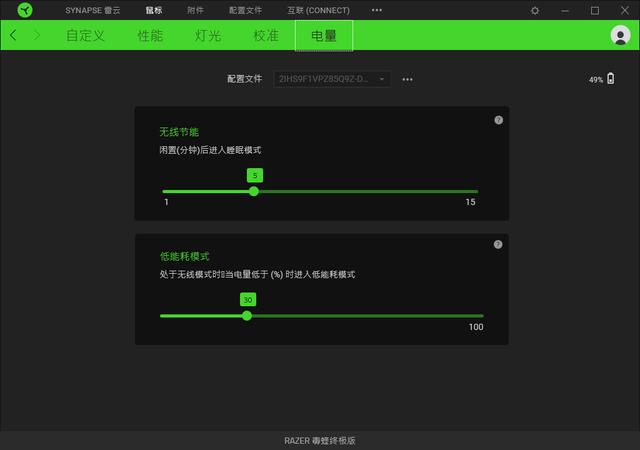Viewport: 640px width, 450px height.
Task: Minimize the Synapse window
Action: tap(565, 11)
